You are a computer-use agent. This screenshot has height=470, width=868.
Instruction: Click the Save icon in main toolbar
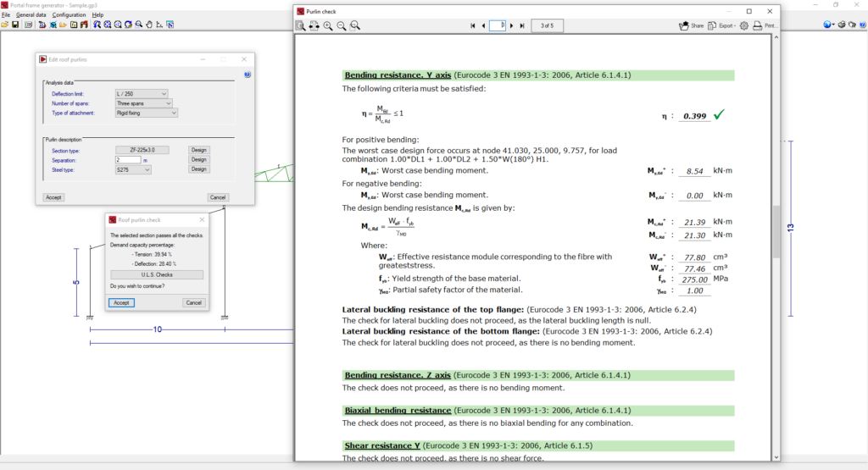pos(15,25)
